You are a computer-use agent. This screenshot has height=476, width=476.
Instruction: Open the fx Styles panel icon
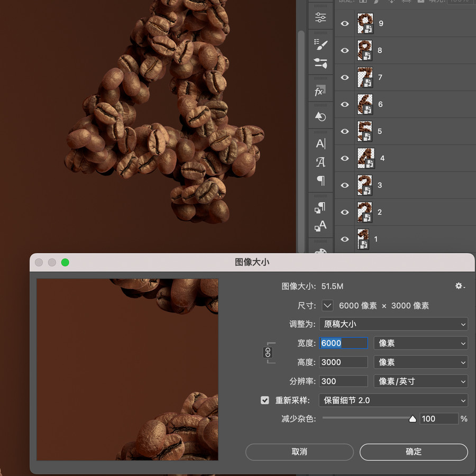(321, 90)
